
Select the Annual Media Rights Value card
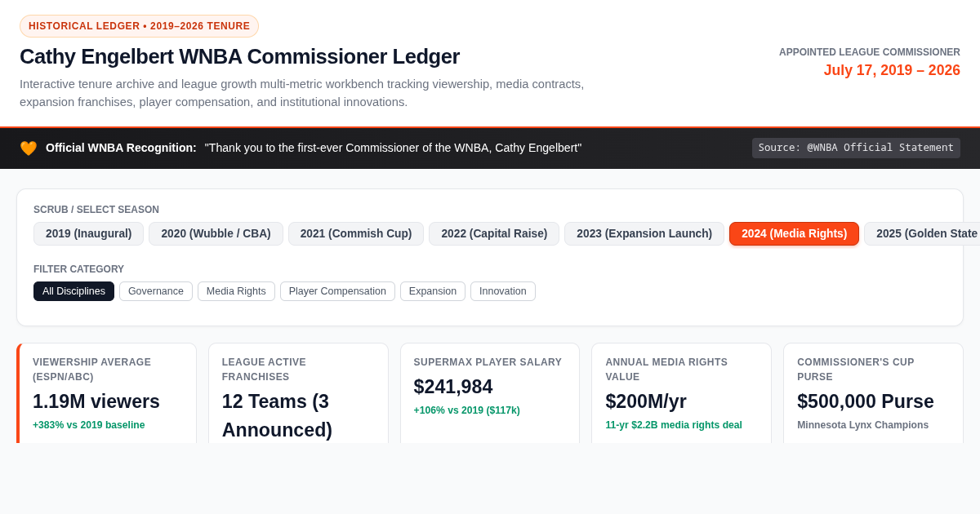(x=682, y=393)
